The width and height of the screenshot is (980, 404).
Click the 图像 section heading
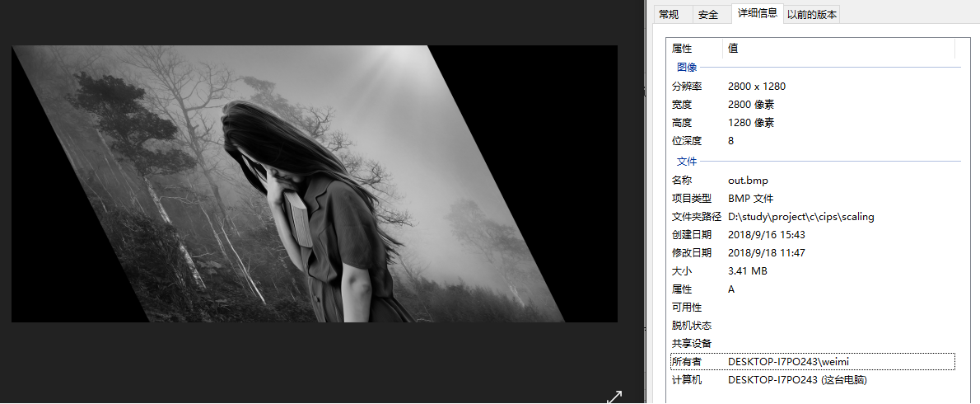(687, 67)
